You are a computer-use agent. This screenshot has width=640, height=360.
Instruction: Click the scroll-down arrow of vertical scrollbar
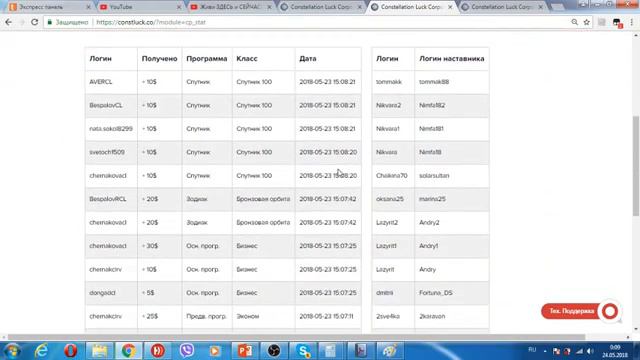(636, 329)
